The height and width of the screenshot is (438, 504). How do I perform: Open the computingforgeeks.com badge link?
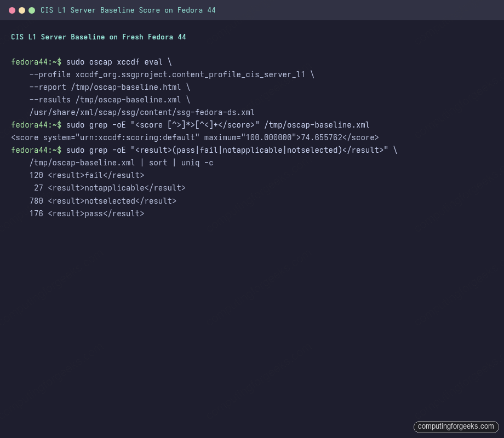(x=456, y=427)
